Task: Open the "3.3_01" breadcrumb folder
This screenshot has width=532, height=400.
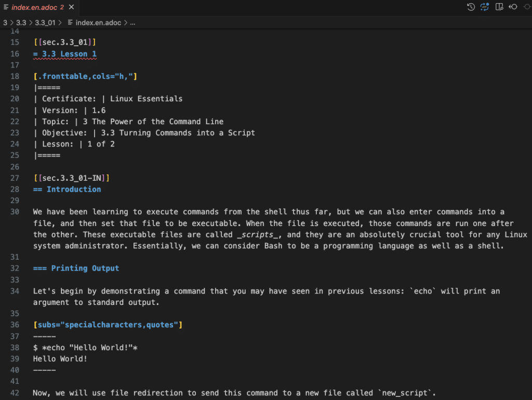Action: click(x=45, y=23)
